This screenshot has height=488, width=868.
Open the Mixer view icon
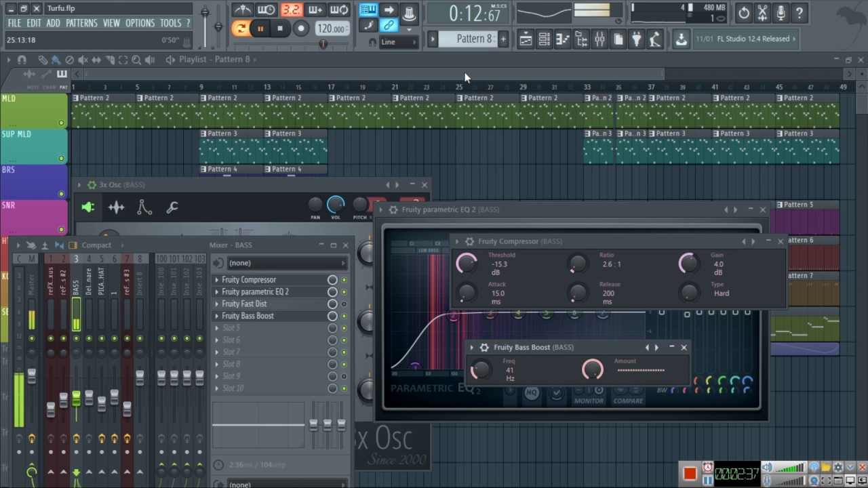coord(599,39)
